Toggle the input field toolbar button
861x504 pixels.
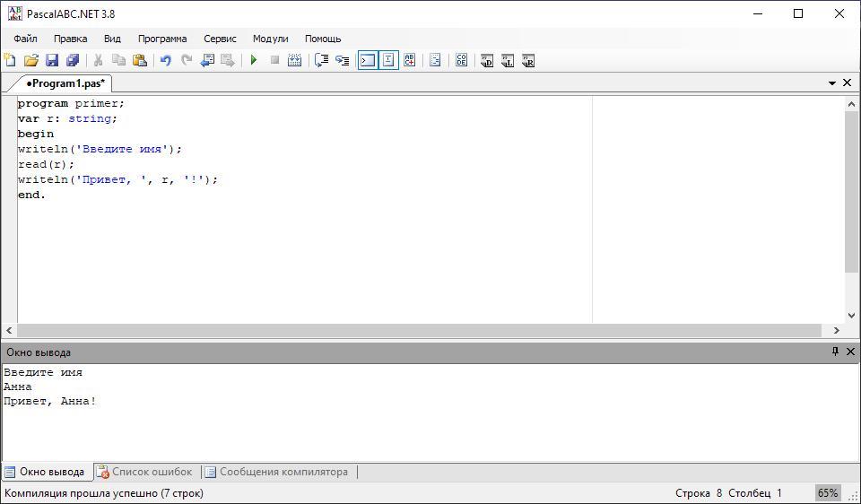pyautogui.click(x=388, y=60)
